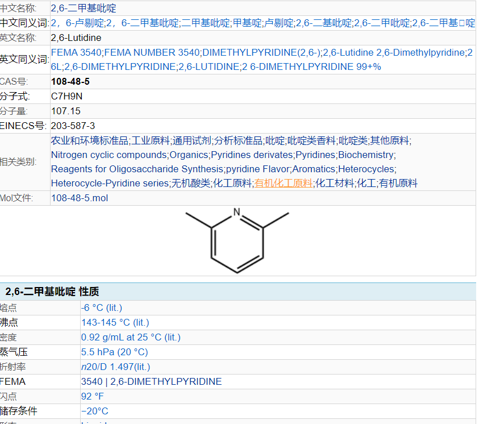
Task: Click the 3540 | 2,6-DIMETHYLPYRIDINE FEMA link
Action: [x=151, y=381]
